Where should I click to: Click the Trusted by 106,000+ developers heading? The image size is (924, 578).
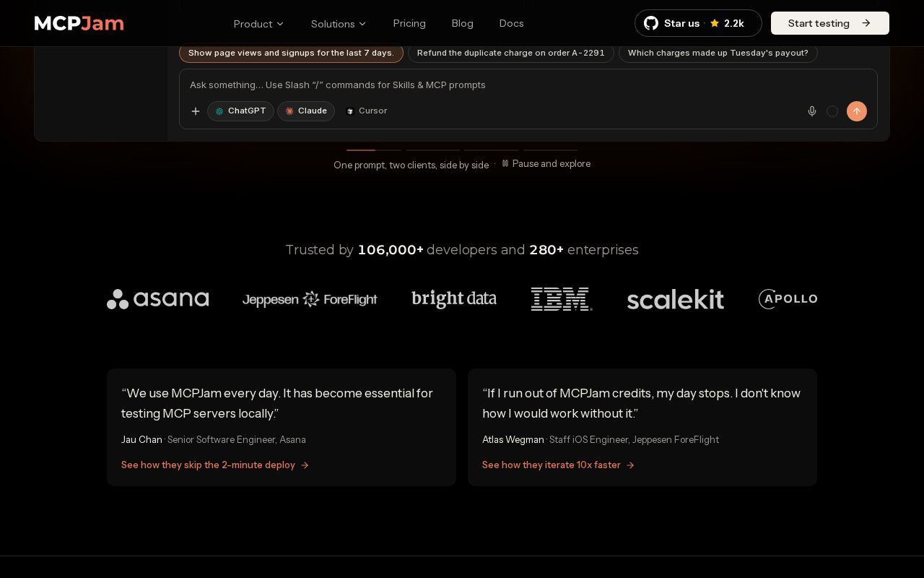pyautogui.click(x=462, y=250)
